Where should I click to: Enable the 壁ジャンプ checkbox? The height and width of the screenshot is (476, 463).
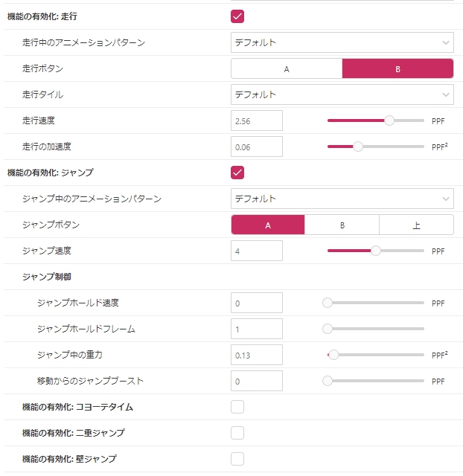click(x=237, y=459)
